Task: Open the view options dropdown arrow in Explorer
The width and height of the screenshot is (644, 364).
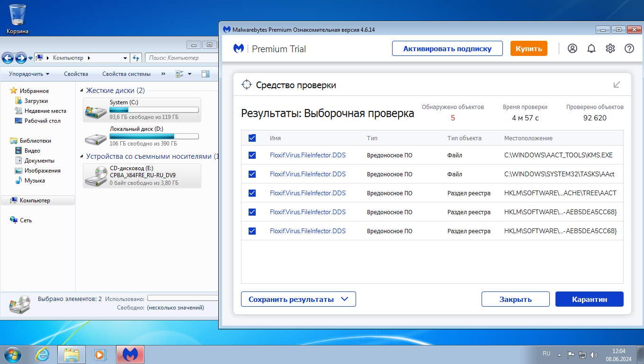Action: tap(190, 74)
